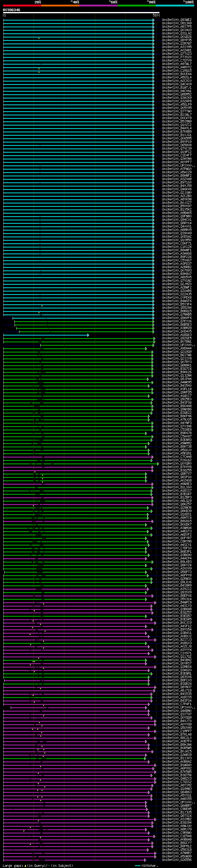Click the 510 end position marker

pyautogui.click(x=156, y=15)
